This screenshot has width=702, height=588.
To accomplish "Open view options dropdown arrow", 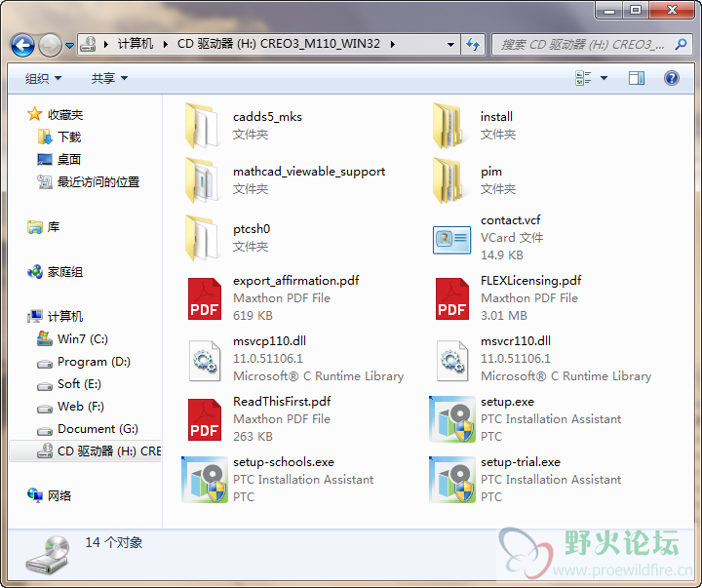I will coord(604,78).
